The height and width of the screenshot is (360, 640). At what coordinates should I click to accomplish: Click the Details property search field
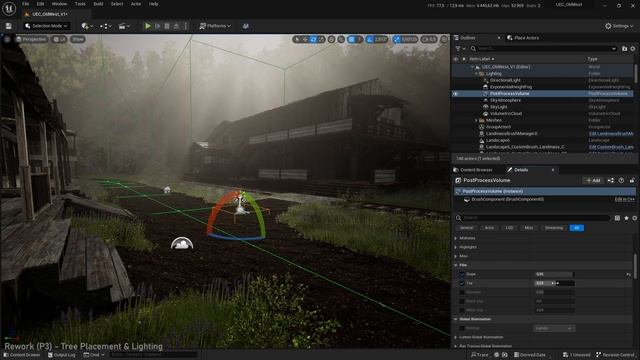(x=533, y=218)
